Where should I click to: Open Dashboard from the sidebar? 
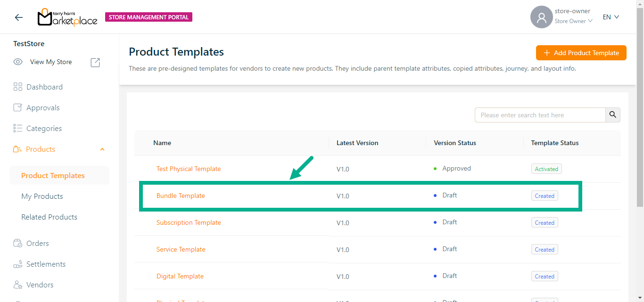(x=44, y=87)
